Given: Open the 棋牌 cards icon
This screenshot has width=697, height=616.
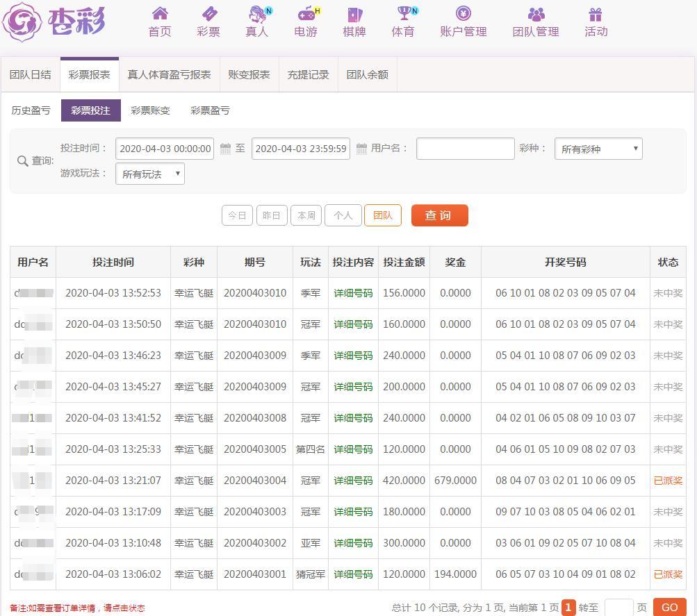Looking at the screenshot, I should coord(354,15).
